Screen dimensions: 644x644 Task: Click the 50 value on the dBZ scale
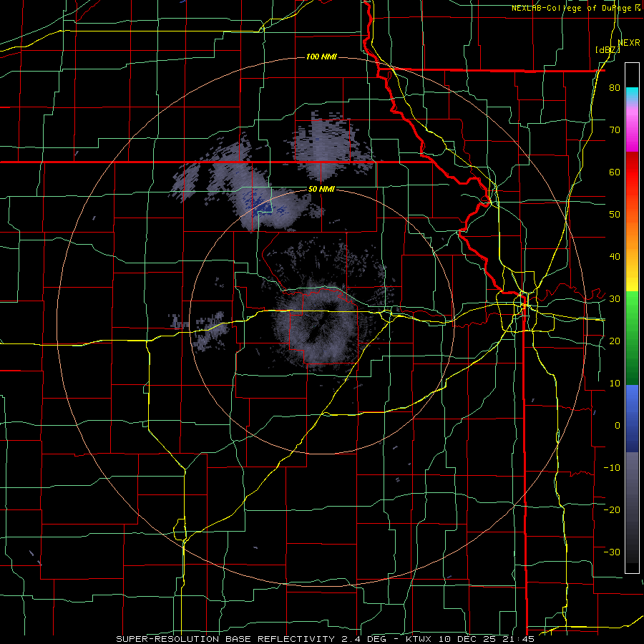pos(615,215)
